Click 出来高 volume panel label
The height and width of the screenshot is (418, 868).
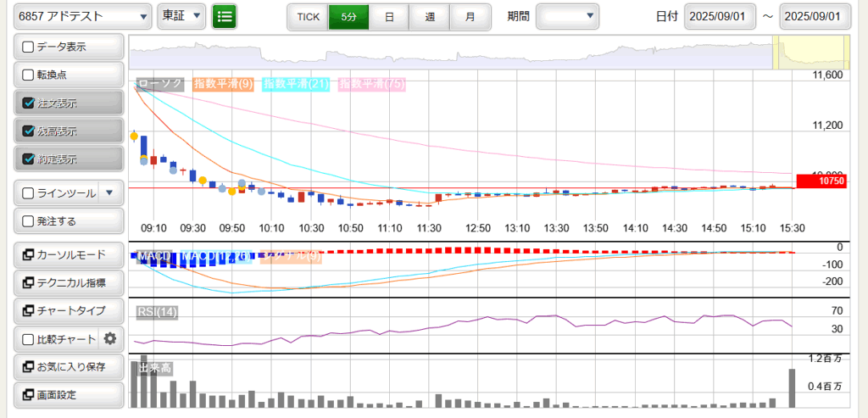(155, 369)
